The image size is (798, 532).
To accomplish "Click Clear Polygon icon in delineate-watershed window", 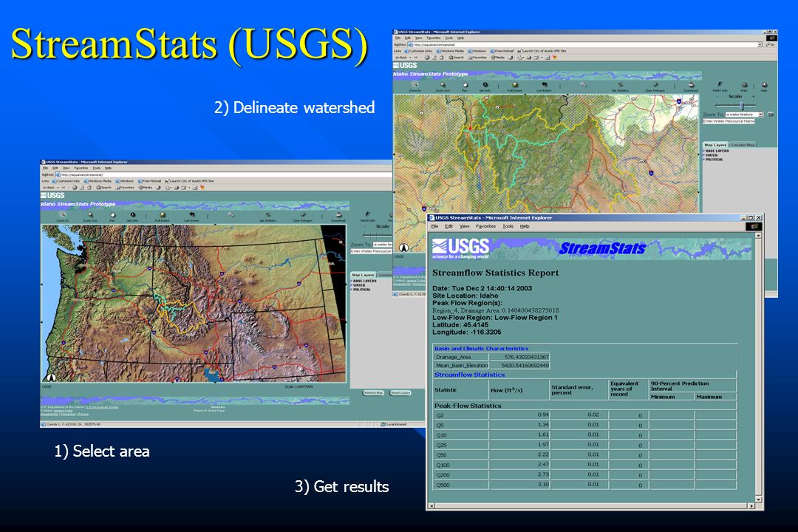I will point(655,86).
